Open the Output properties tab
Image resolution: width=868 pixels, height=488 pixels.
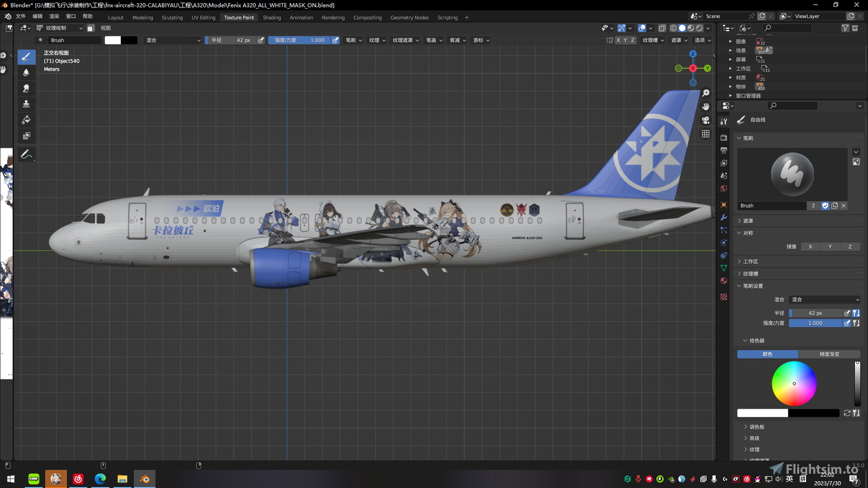pos(724,150)
